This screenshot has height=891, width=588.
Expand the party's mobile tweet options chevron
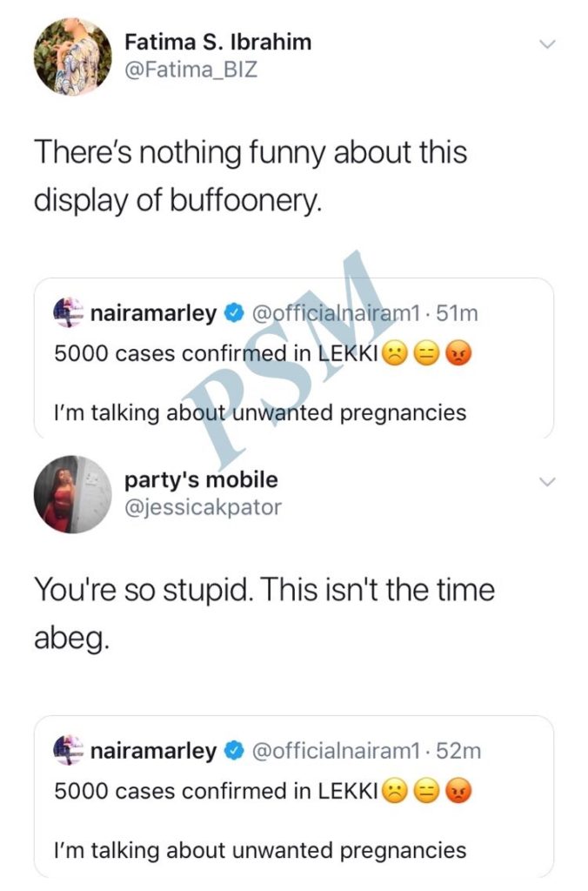pyautogui.click(x=547, y=481)
